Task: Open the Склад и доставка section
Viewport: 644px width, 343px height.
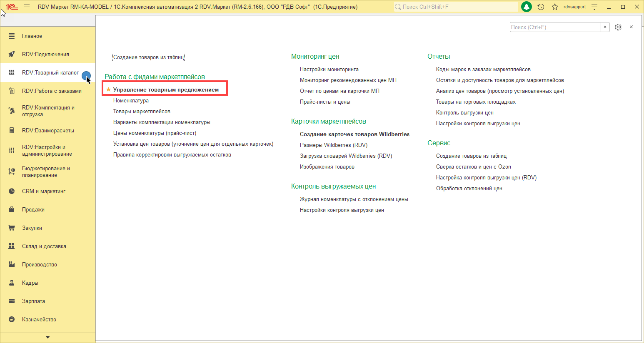Action: click(48, 246)
